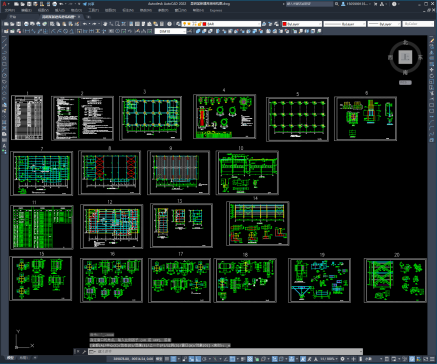The image size is (437, 364).
Task: Toggle dynamic input in status bar
Action: [192, 359]
